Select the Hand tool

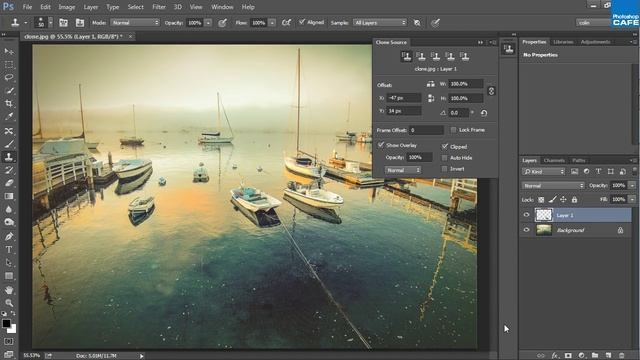(x=9, y=290)
